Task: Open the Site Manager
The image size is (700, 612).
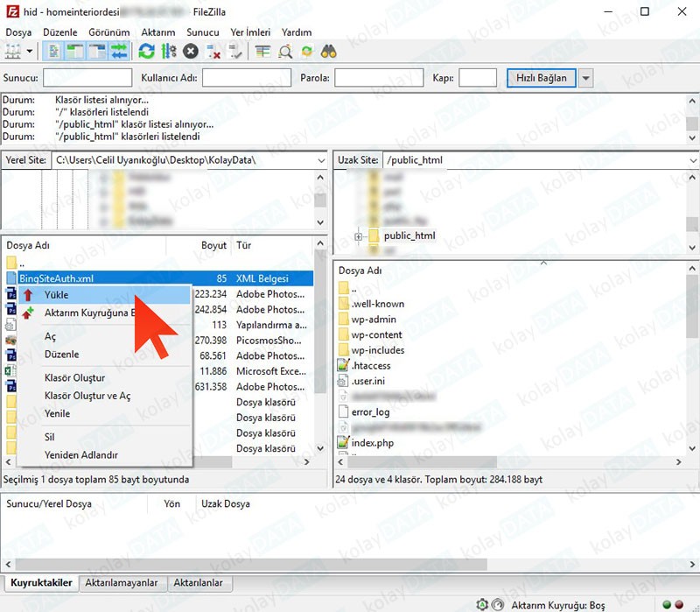Action: pos(13,51)
